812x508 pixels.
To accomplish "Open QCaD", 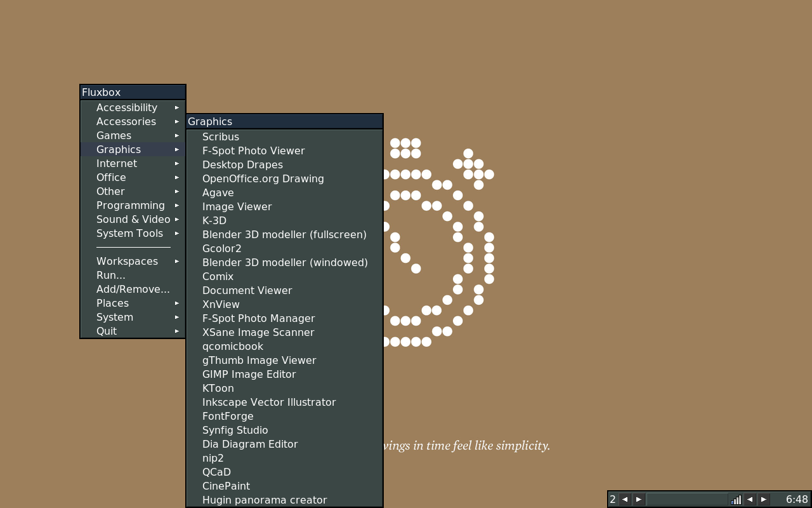I will click(x=284, y=472).
